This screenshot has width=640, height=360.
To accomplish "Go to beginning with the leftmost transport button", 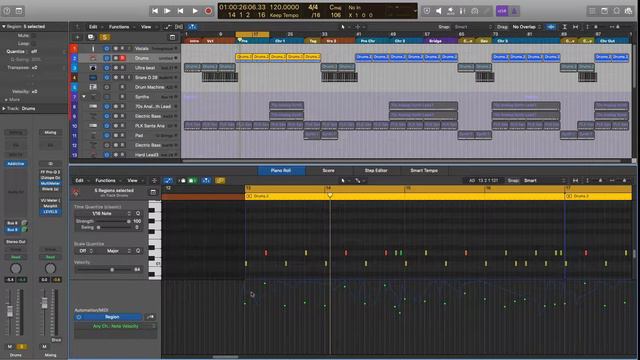I will tap(155, 11).
